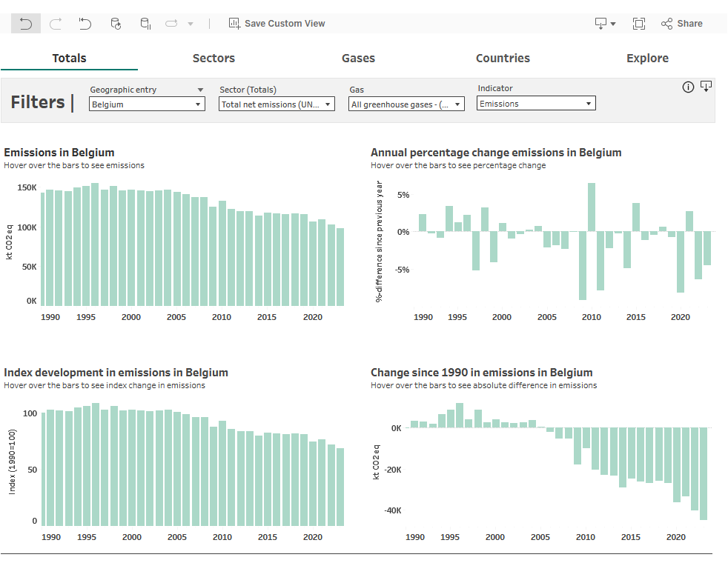Go to the Countries tab
728x563 pixels.
tap(503, 59)
